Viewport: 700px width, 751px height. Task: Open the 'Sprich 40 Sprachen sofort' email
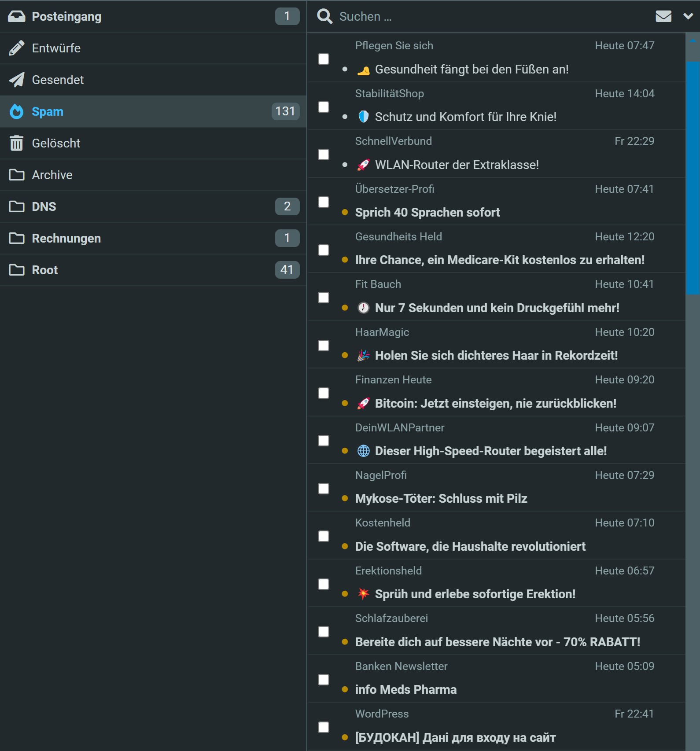point(427,212)
